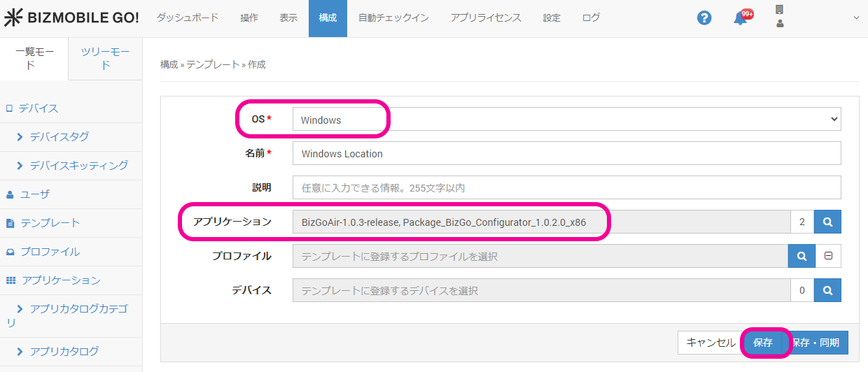Click the BizMobile Go! logo
Viewport: 868px width, 372px height.
71,18
